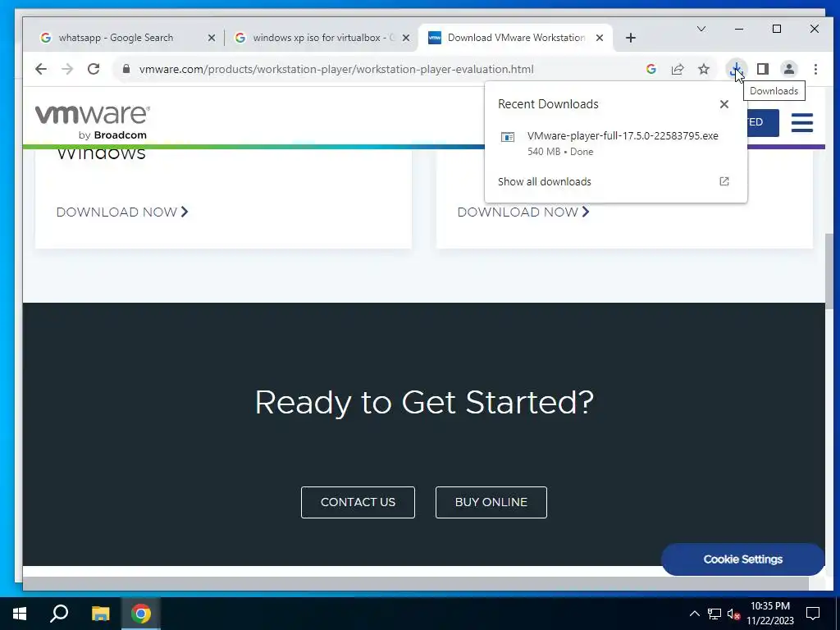The height and width of the screenshot is (630, 840).
Task: Open the notification center
Action: tap(813, 614)
